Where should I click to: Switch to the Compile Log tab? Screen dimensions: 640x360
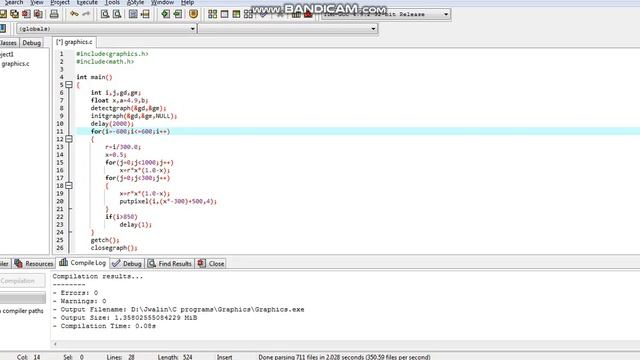coord(82,263)
